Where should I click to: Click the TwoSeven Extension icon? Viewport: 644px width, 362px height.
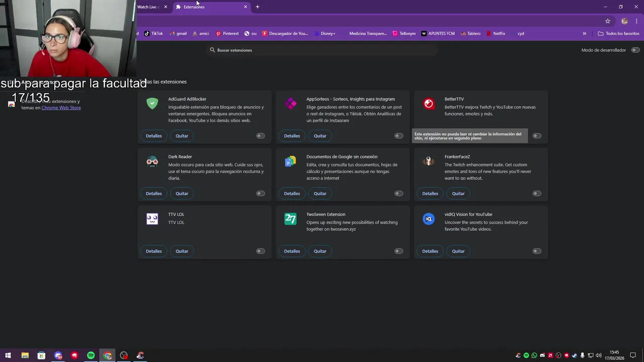coord(290,219)
